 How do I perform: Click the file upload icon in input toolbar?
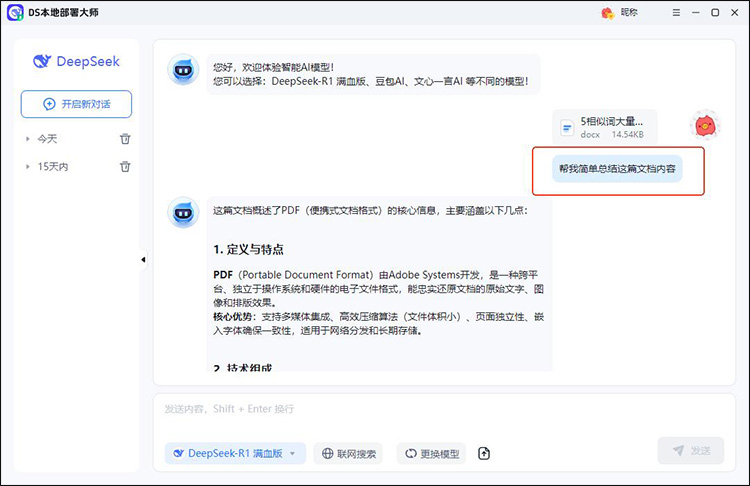[484, 453]
